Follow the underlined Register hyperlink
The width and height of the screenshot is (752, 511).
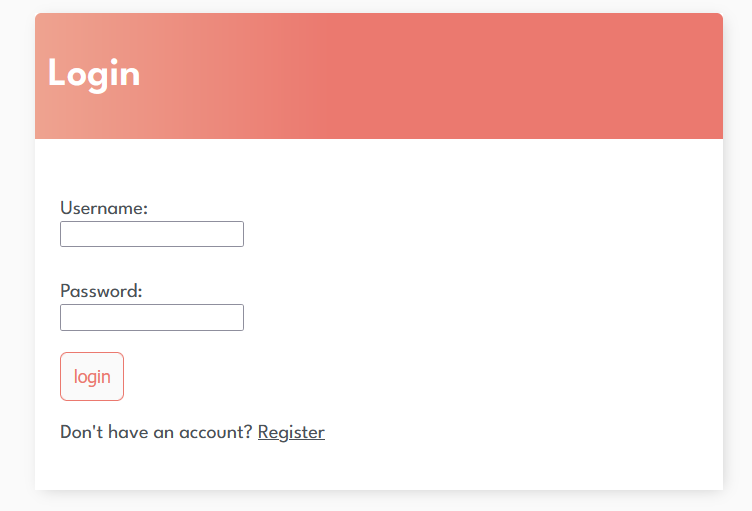291,432
